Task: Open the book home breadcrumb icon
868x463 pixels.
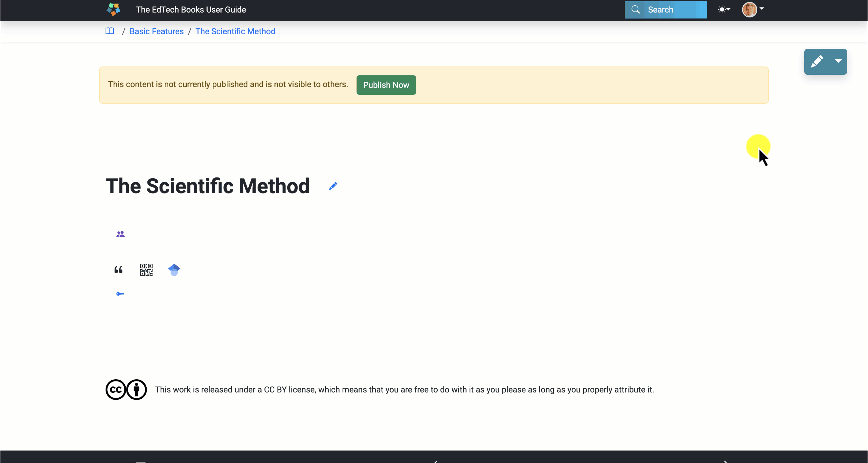Action: pyautogui.click(x=109, y=31)
